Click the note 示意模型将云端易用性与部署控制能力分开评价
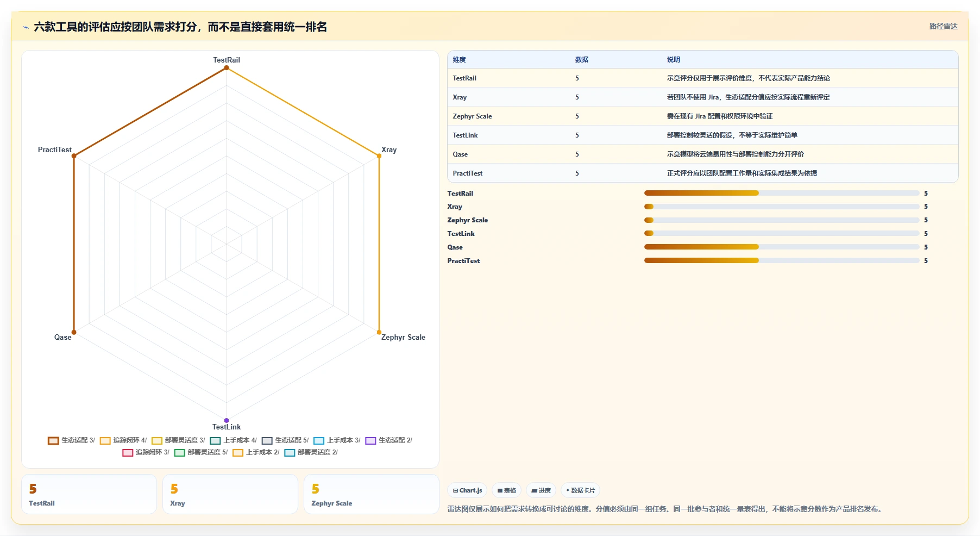Image resolution: width=980 pixels, height=536 pixels. [736, 154]
